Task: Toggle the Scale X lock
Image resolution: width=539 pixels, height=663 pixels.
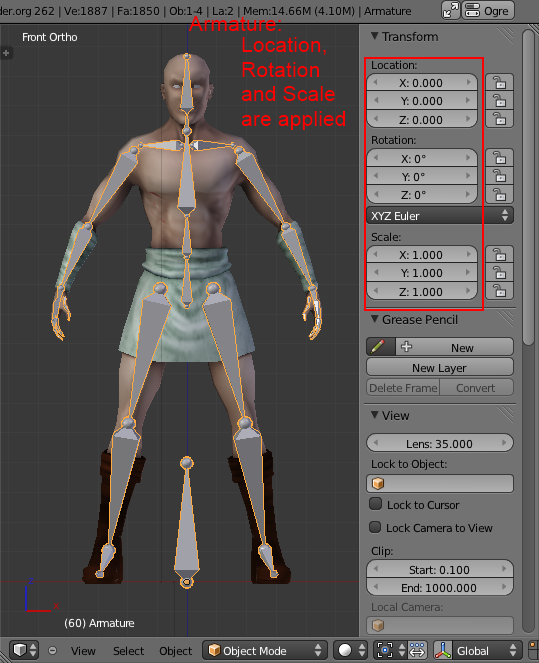Action: pos(499,255)
